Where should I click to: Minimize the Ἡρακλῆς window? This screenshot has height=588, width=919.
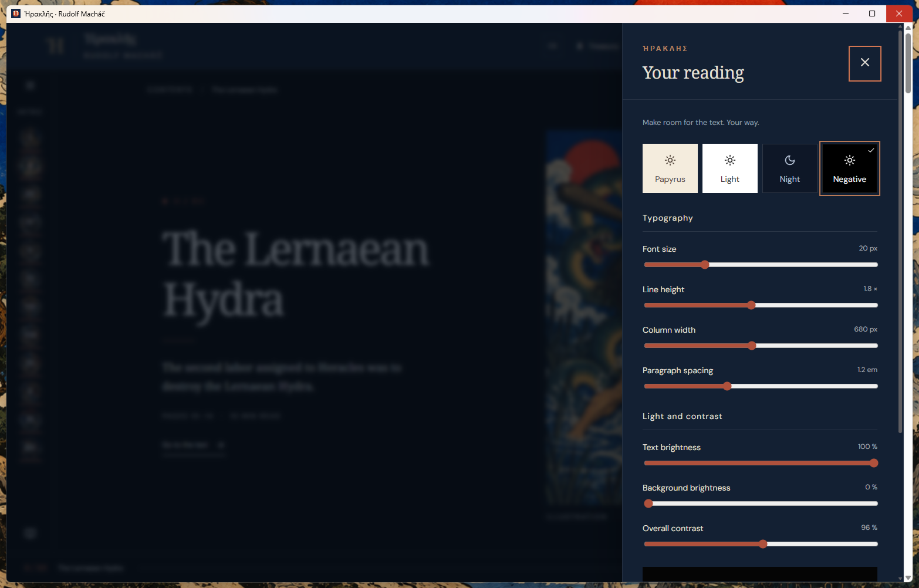click(x=846, y=13)
